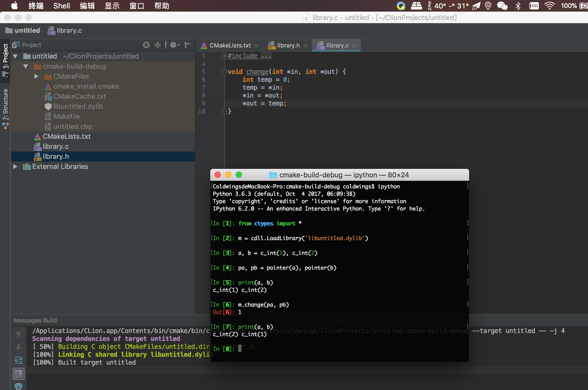
Task: Toggle the 1: Project side tool window
Action: (x=5, y=56)
